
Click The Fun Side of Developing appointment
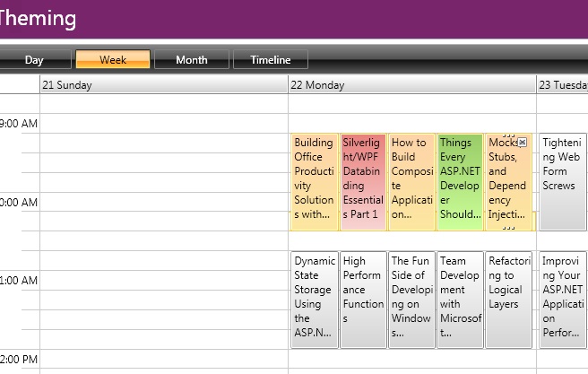[411, 300]
